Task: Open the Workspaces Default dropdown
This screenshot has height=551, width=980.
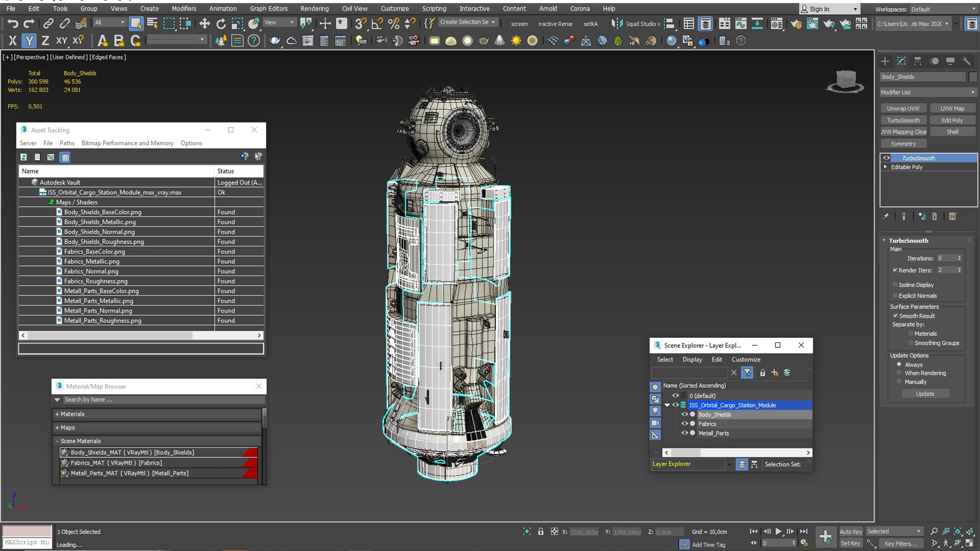Action: click(943, 9)
